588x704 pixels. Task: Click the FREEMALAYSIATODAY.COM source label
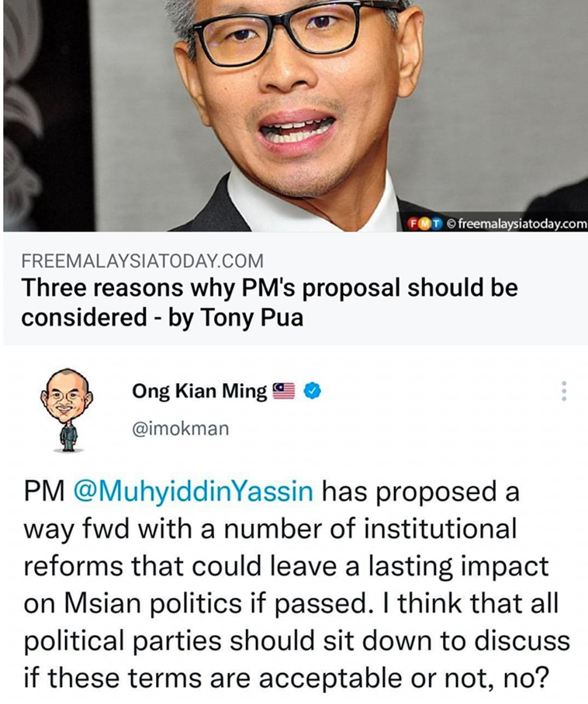click(x=143, y=261)
